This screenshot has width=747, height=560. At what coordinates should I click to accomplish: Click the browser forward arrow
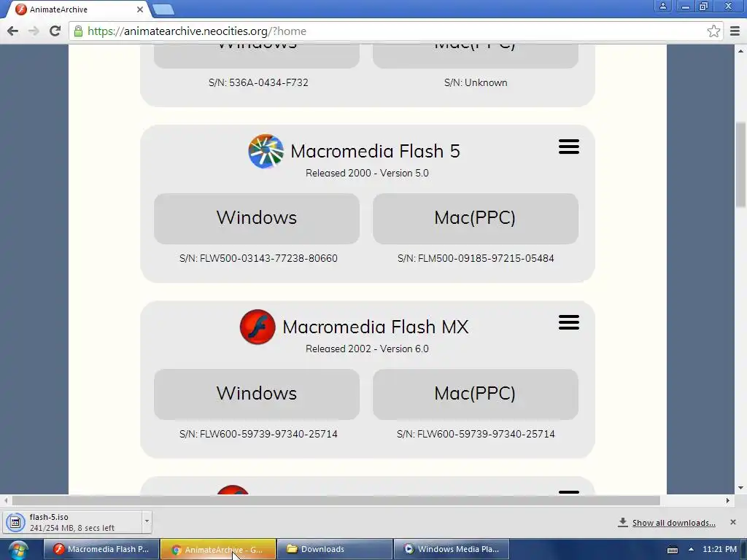click(x=34, y=31)
